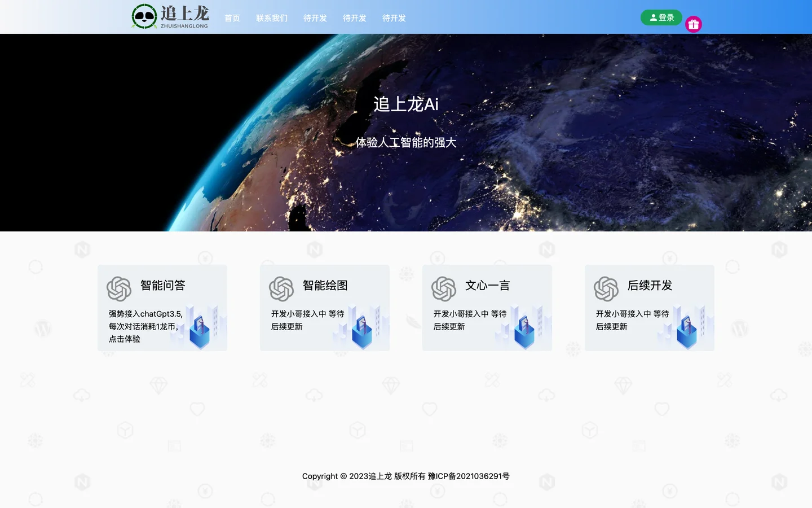The height and width of the screenshot is (508, 812).
Task: Click the green 登录 button
Action: pyautogui.click(x=661, y=17)
